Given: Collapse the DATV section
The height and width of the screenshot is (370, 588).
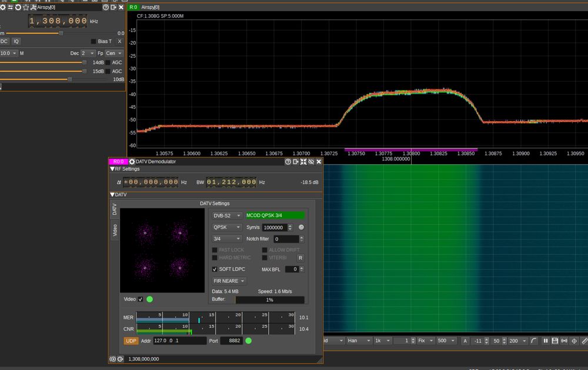Looking at the screenshot, I should [x=112, y=195].
